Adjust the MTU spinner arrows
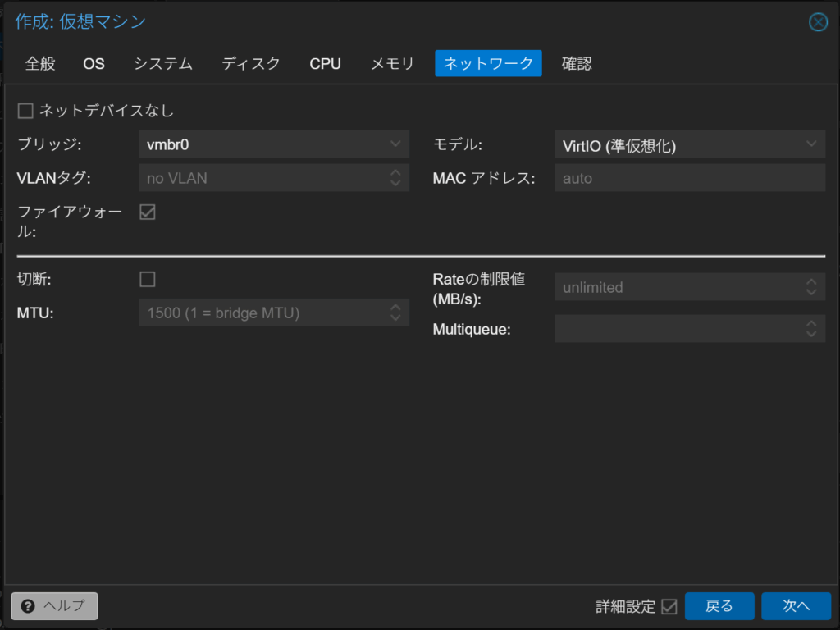The height and width of the screenshot is (630, 840). [395, 313]
